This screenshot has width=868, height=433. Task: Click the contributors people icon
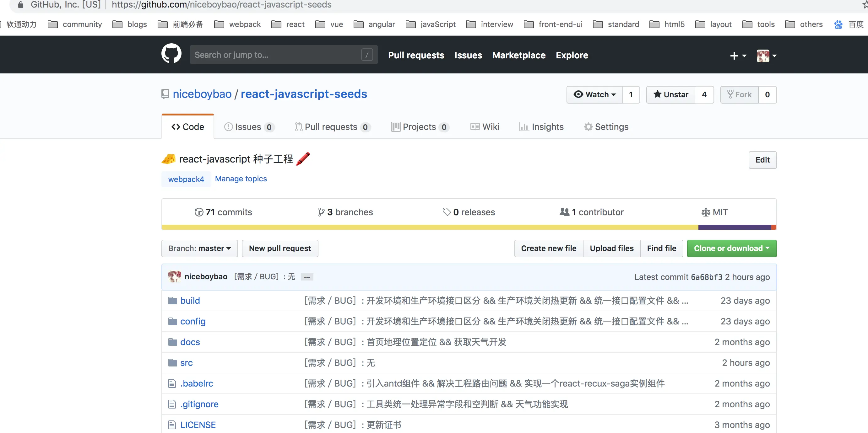tap(564, 212)
